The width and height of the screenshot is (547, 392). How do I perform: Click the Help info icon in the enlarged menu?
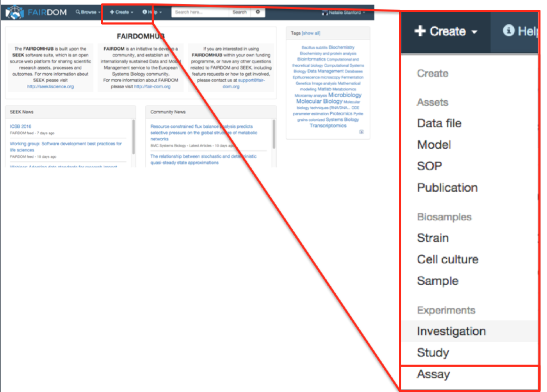[x=508, y=31]
